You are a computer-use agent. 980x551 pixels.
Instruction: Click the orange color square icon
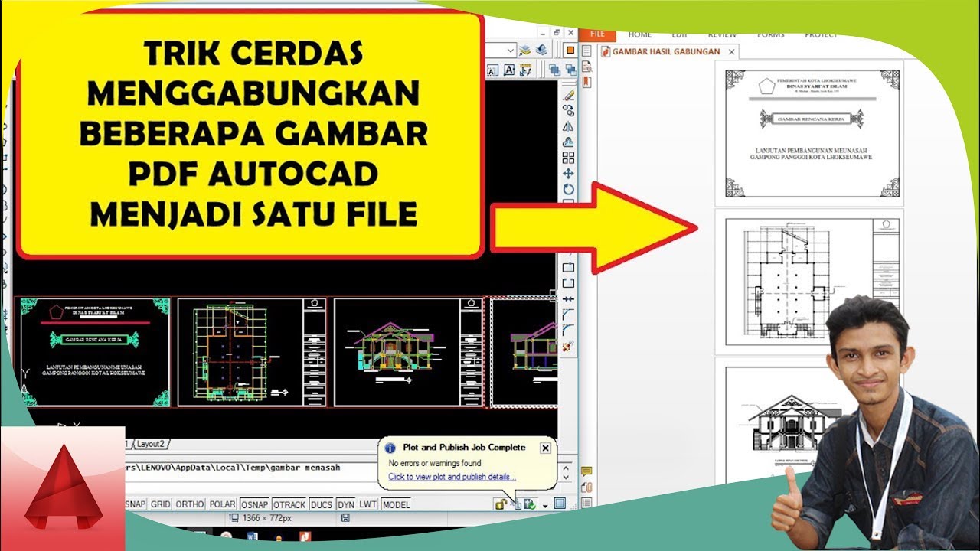(570, 50)
